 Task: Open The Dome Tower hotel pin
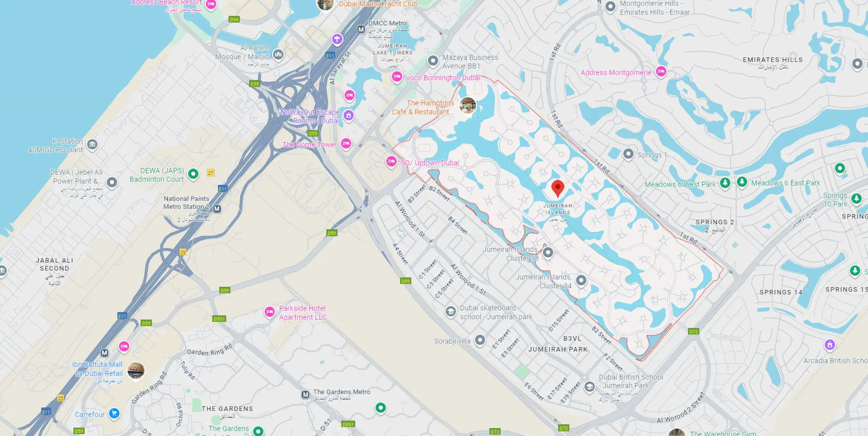click(x=346, y=144)
